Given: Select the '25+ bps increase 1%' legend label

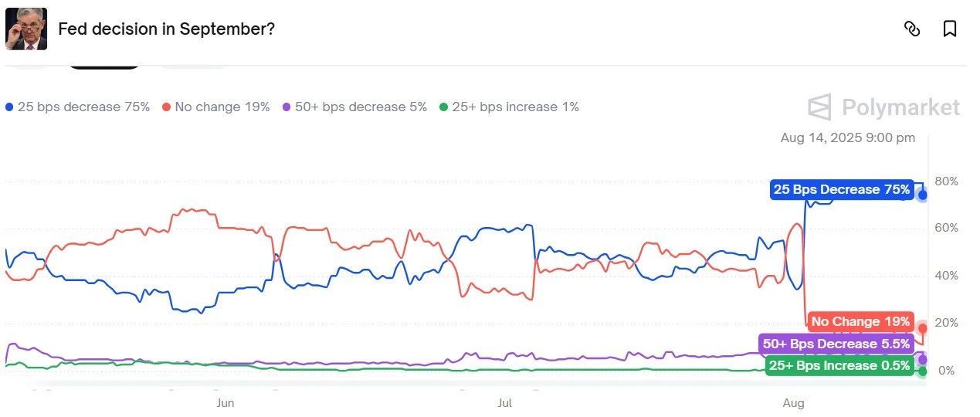Looking at the screenshot, I should (516, 107).
